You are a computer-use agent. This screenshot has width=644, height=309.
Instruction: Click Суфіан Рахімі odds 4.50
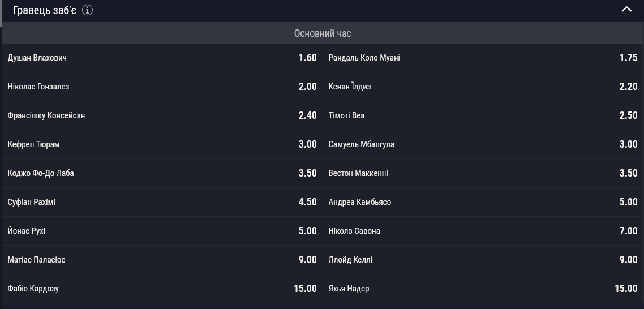pos(162,202)
